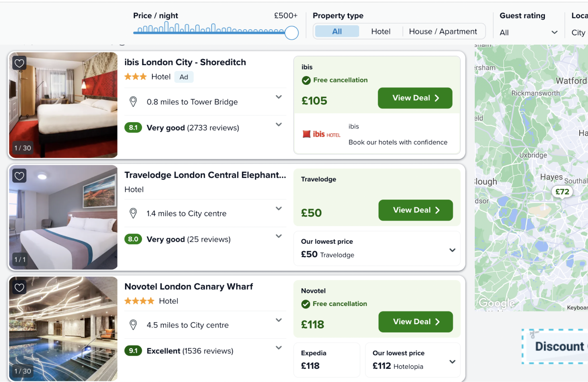The height and width of the screenshot is (382, 588).
Task: Open the Expedia £118 offer for Novotel
Action: [x=326, y=359]
